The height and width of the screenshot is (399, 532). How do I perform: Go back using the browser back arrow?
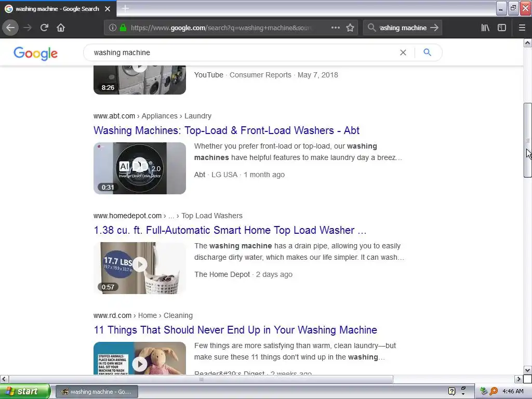[x=10, y=28]
